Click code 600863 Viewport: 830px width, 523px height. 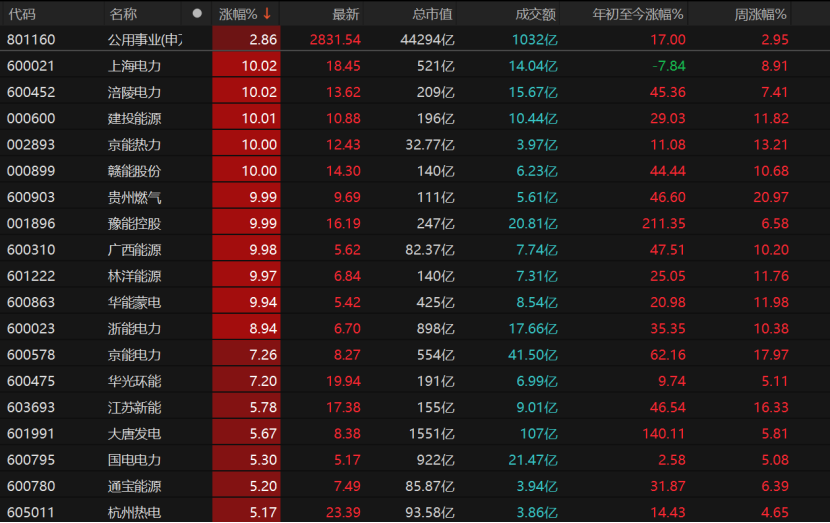[31, 302]
